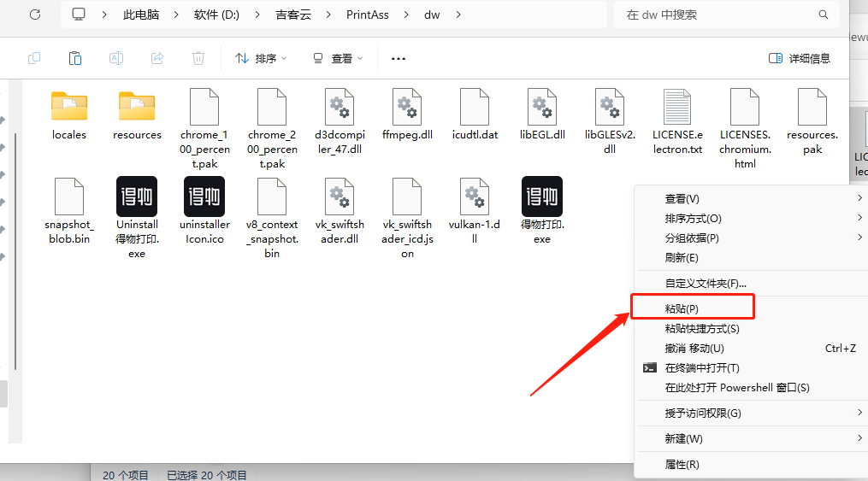Image resolution: width=868 pixels, height=481 pixels.
Task: Click status bar text 已选择 20 个项目
Action: coord(207,475)
